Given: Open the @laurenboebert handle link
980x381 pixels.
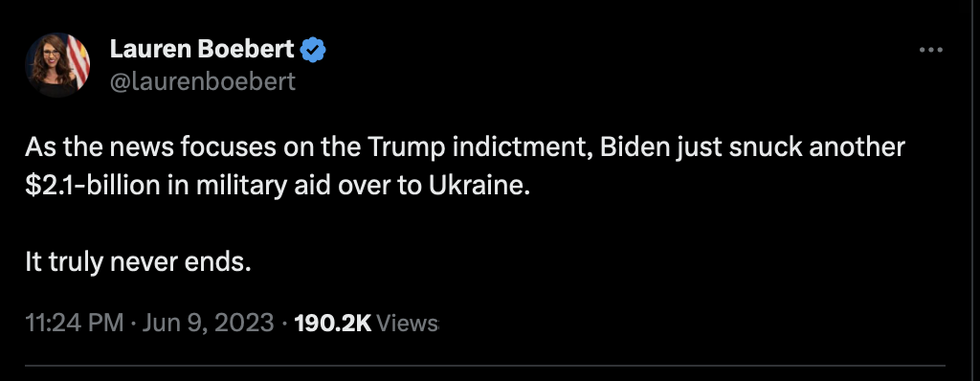Looking at the screenshot, I should pos(203,82).
